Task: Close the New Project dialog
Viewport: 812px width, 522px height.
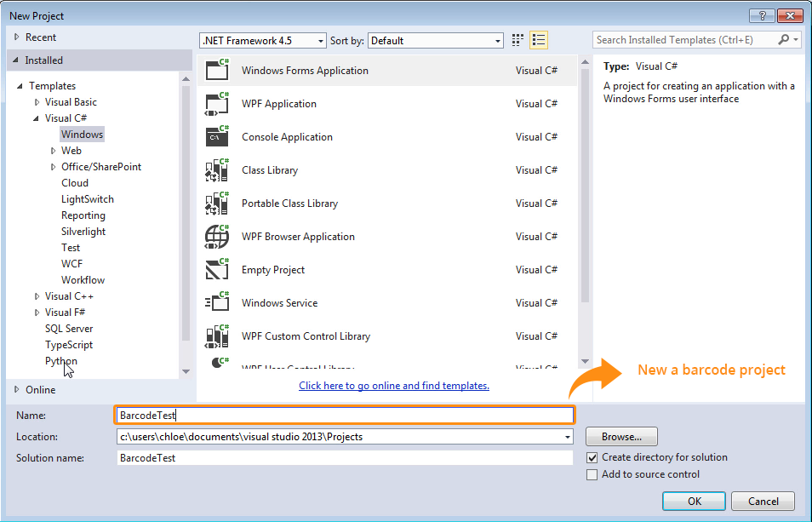Action: [790, 16]
